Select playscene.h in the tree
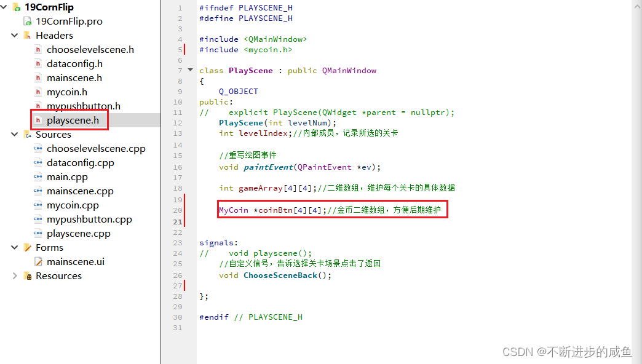The height and width of the screenshot is (364, 642). [x=73, y=121]
